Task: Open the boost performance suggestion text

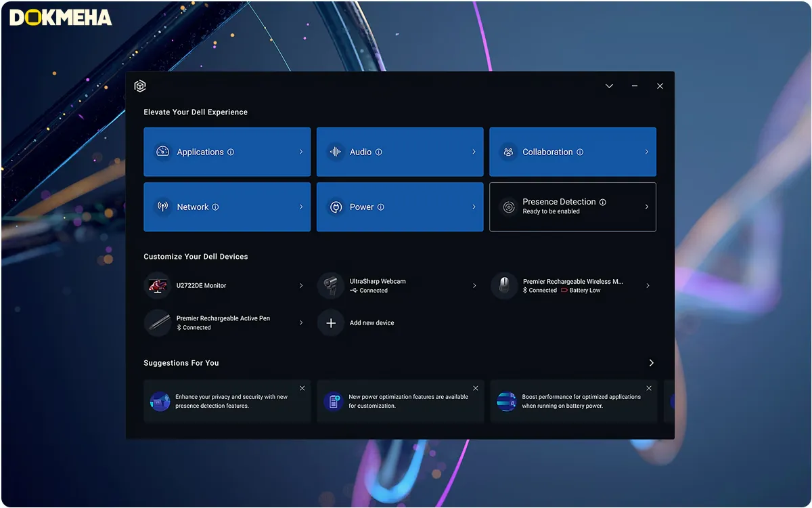Action: pyautogui.click(x=581, y=401)
